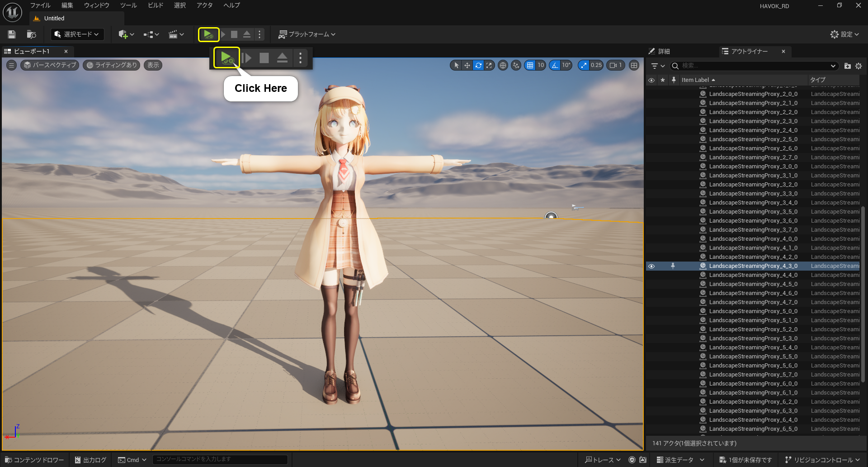Toggle world/local coordinate globe icon
Image resolution: width=868 pixels, height=467 pixels.
[503, 65]
